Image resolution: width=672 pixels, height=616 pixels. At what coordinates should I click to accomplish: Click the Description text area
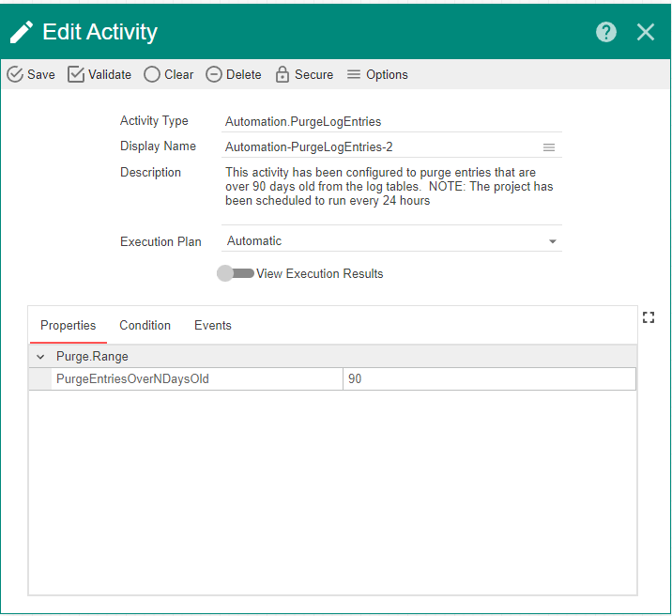coord(389,187)
